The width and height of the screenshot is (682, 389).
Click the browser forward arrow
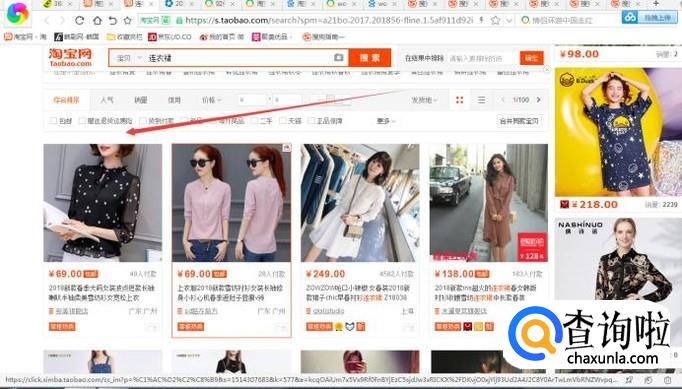61,20
